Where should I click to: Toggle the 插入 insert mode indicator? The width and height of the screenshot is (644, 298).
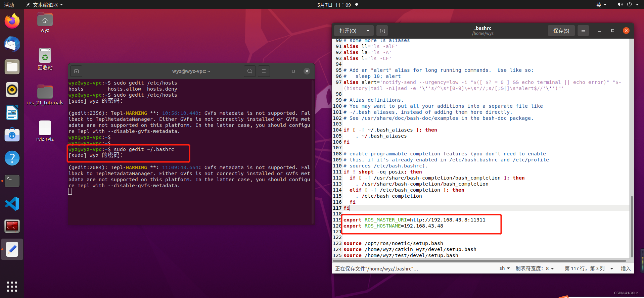[626, 268]
